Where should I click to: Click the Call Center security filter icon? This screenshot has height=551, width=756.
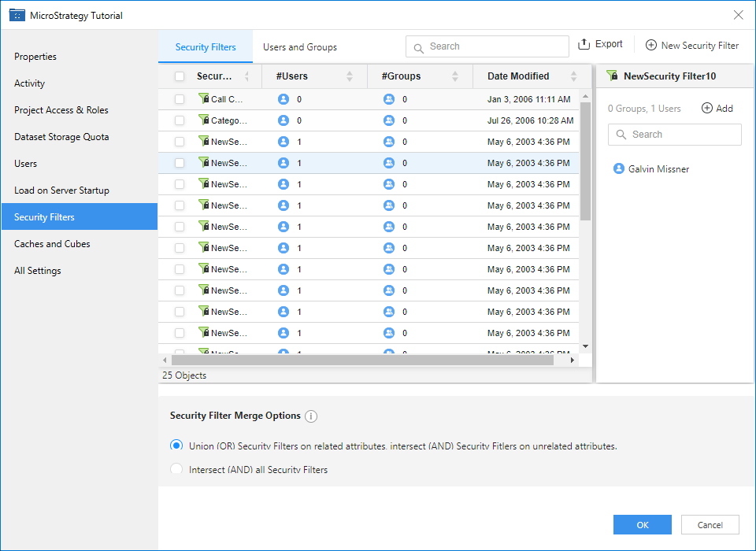click(x=204, y=99)
